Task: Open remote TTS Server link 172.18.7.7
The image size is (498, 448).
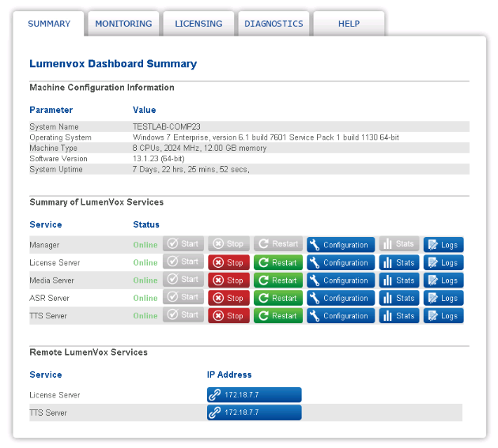Action: pos(255,412)
